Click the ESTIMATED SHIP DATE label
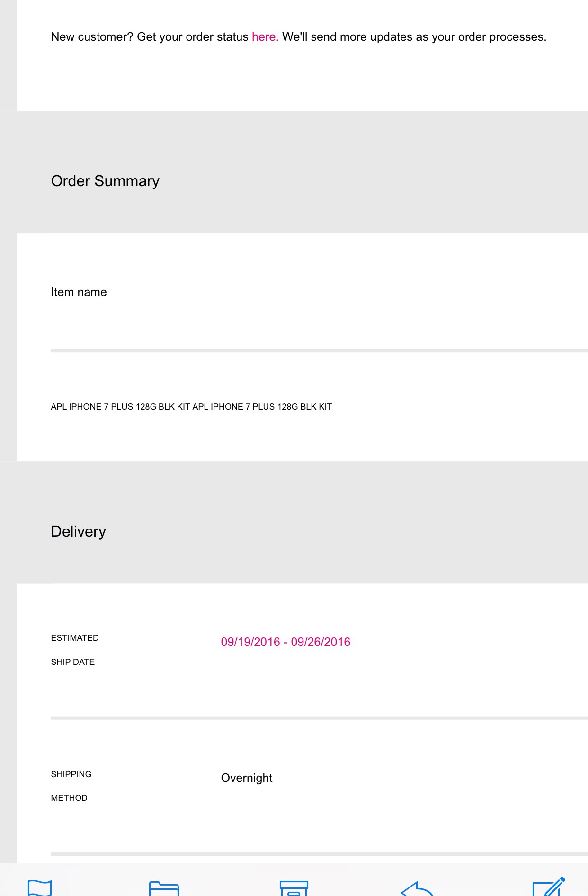The width and height of the screenshot is (588, 896). click(x=75, y=650)
